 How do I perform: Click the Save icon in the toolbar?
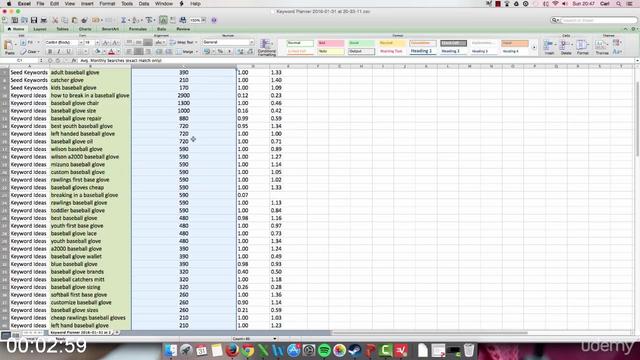pos(34,20)
